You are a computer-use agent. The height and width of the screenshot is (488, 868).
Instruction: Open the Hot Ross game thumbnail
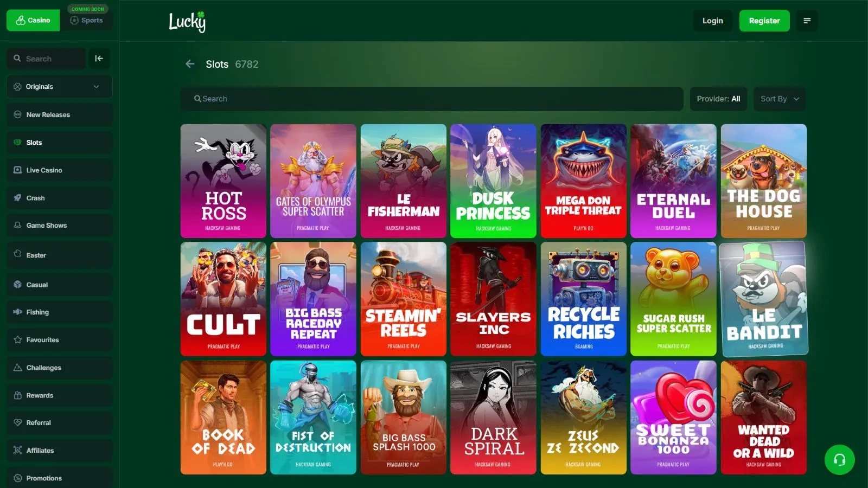pos(224,181)
